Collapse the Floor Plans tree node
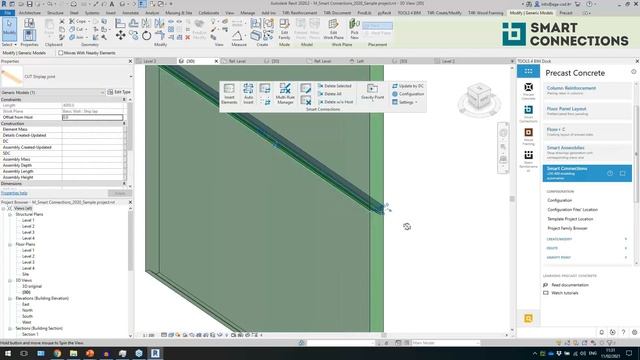Screen dimensions: 640x360 (x=10, y=244)
